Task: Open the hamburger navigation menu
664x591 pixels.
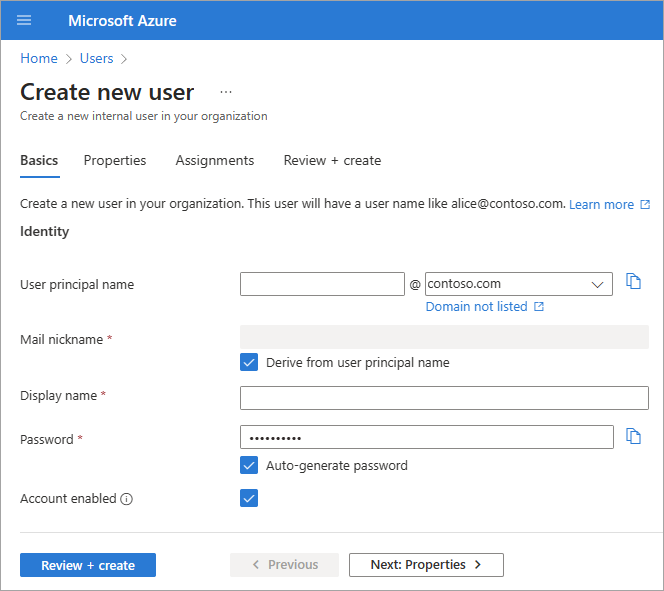Action: 24,20
